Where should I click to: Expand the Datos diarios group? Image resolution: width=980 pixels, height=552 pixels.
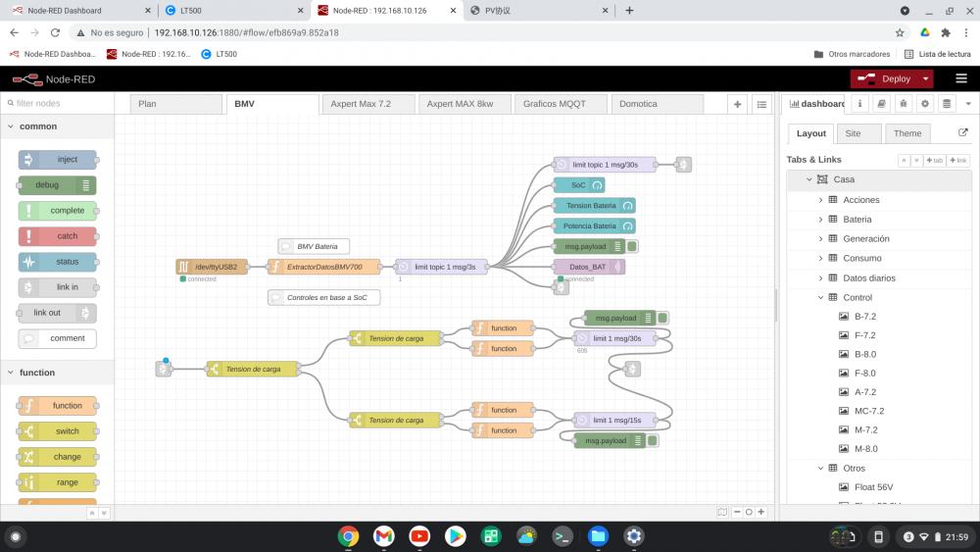[x=820, y=278]
